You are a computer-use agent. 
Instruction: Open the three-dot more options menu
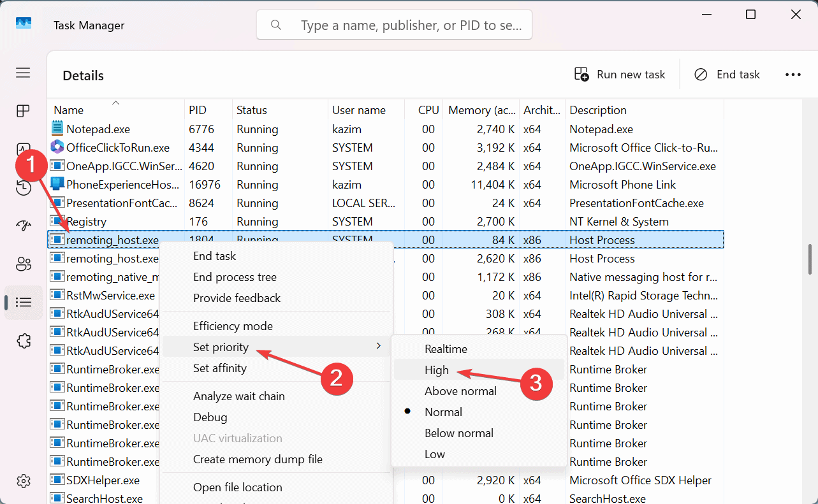792,75
